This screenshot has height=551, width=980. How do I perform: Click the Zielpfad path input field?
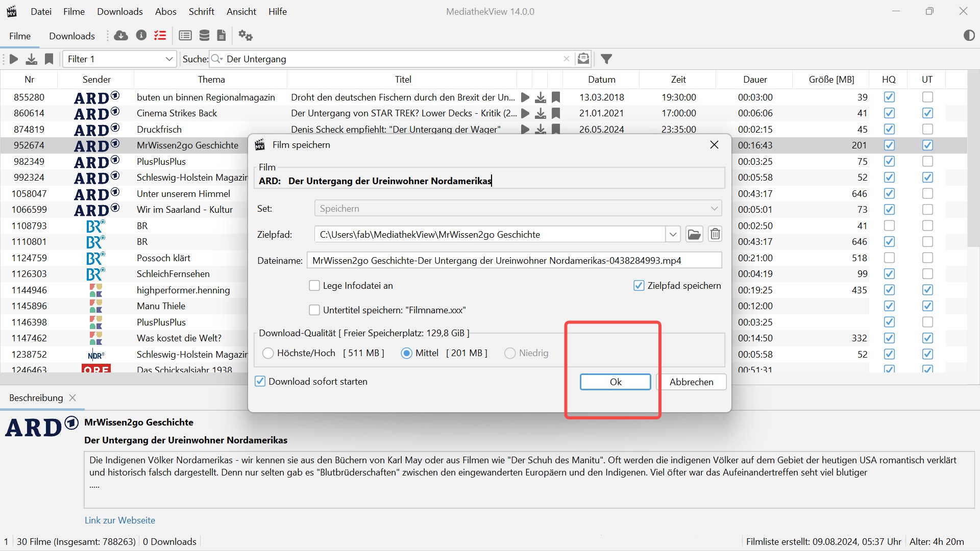coord(490,234)
